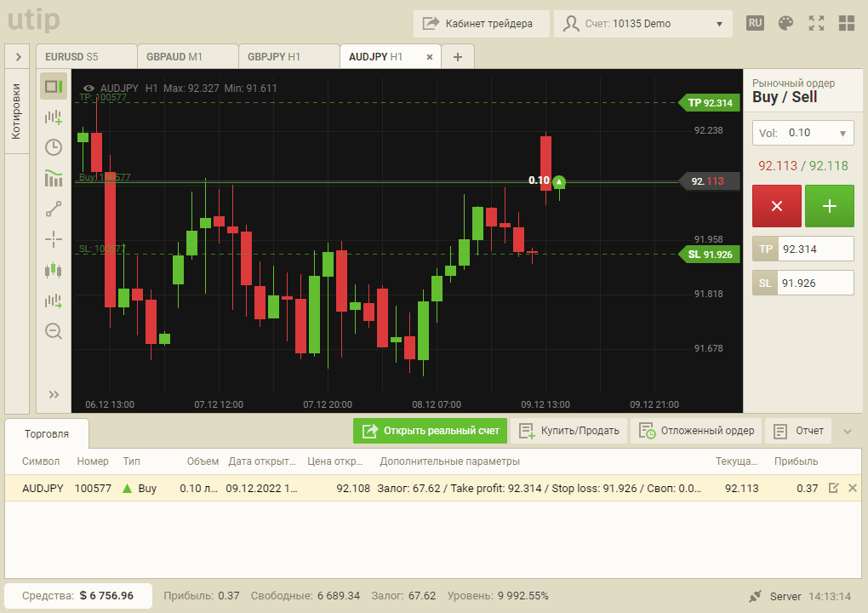Toggle fullscreen mode icon
This screenshot has width=868, height=613.
816,23
